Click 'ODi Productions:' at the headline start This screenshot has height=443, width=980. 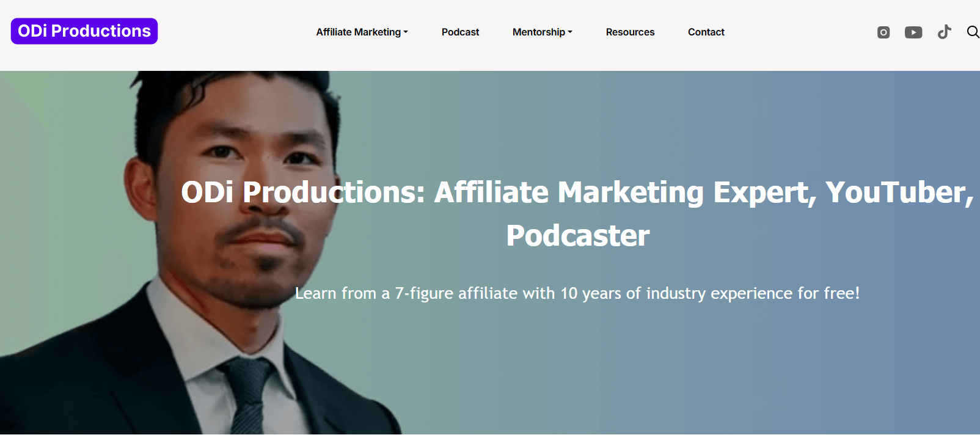(x=303, y=192)
